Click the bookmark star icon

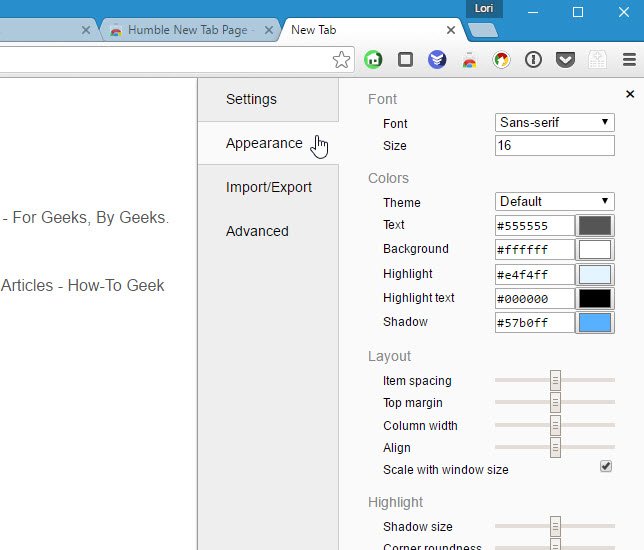(x=341, y=60)
